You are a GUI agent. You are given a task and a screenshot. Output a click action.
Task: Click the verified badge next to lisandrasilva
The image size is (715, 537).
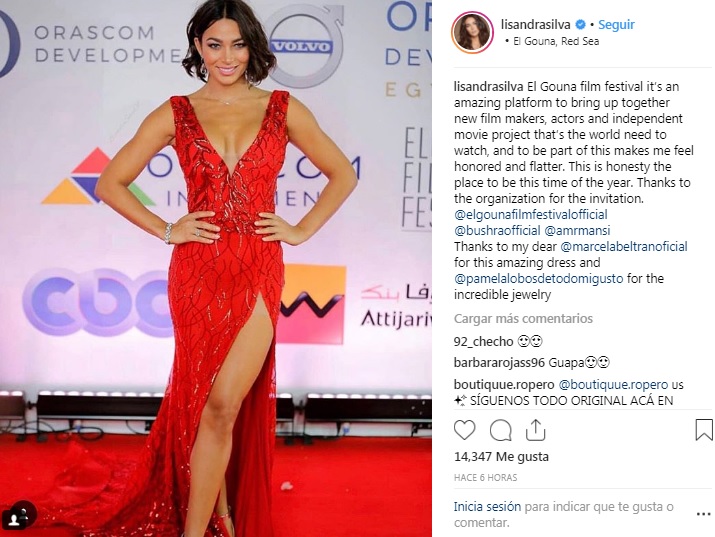point(580,25)
